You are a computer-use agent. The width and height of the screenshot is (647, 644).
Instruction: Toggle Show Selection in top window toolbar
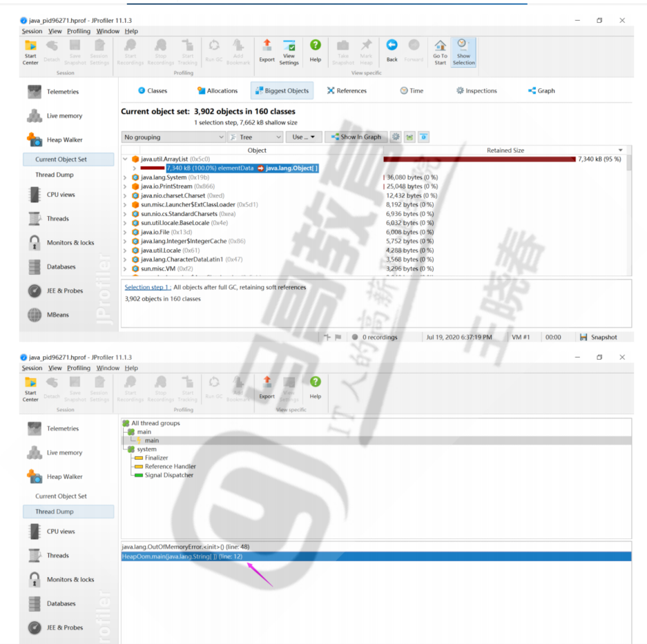464,52
